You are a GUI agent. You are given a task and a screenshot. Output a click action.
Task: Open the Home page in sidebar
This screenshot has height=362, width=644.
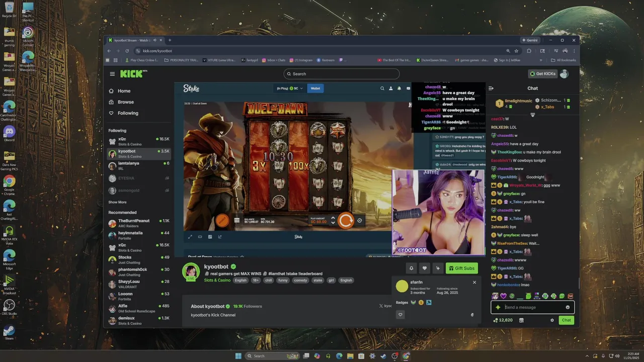click(x=124, y=91)
